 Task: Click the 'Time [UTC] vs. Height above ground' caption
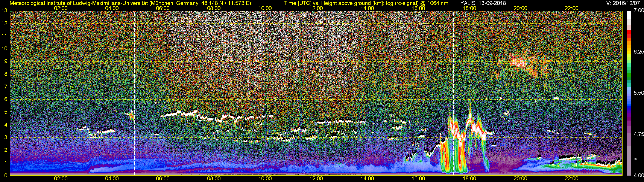[366, 3]
